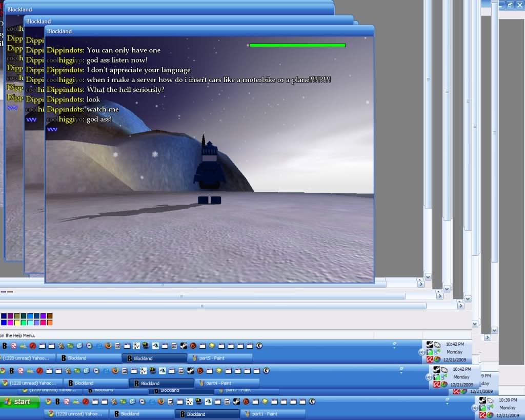The height and width of the screenshot is (420, 525).
Task: Launch Counter-Strike from the part4 - Paint taskbar quick launch
Action: (266, 370)
